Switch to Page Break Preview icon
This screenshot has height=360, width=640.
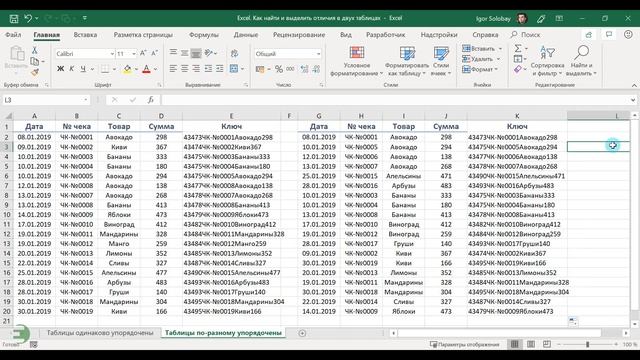pyautogui.click(x=547, y=344)
